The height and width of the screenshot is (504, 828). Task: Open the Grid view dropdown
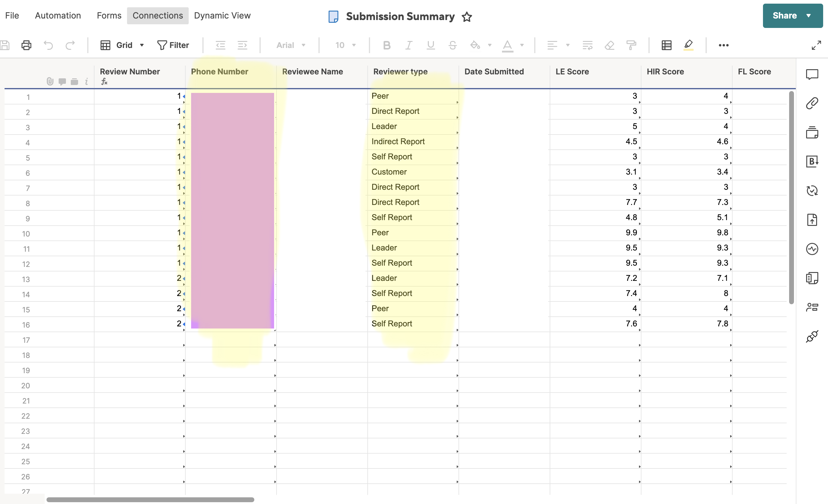122,45
